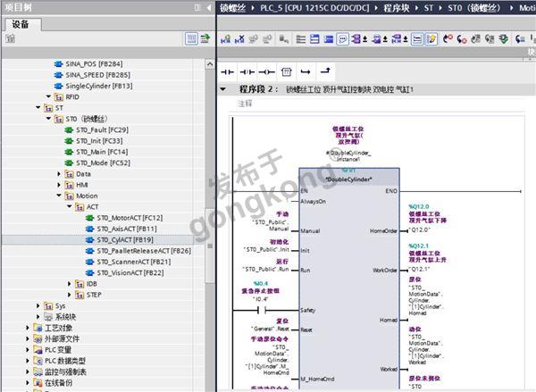Collapse the ST0 (锁螺丝) folder
The width and height of the screenshot is (536, 392).
click(x=48, y=119)
